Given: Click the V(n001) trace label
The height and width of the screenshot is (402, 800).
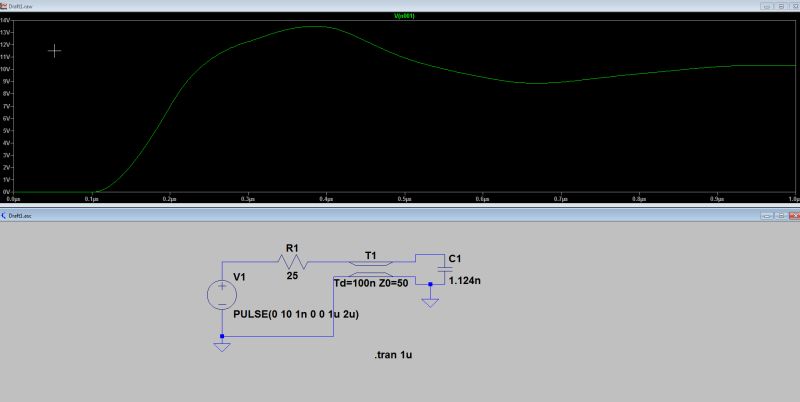Looking at the screenshot, I should tap(405, 16).
